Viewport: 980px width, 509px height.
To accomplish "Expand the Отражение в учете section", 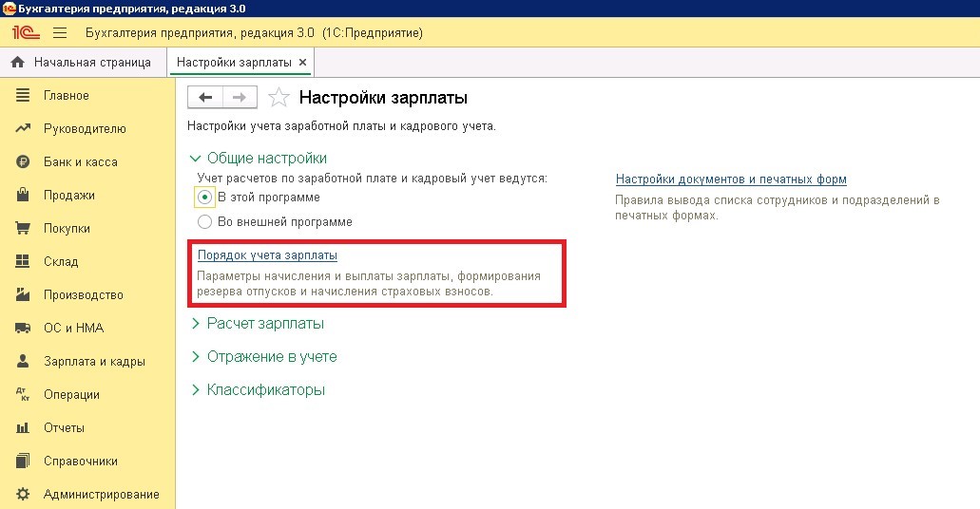I will pyautogui.click(x=195, y=357).
